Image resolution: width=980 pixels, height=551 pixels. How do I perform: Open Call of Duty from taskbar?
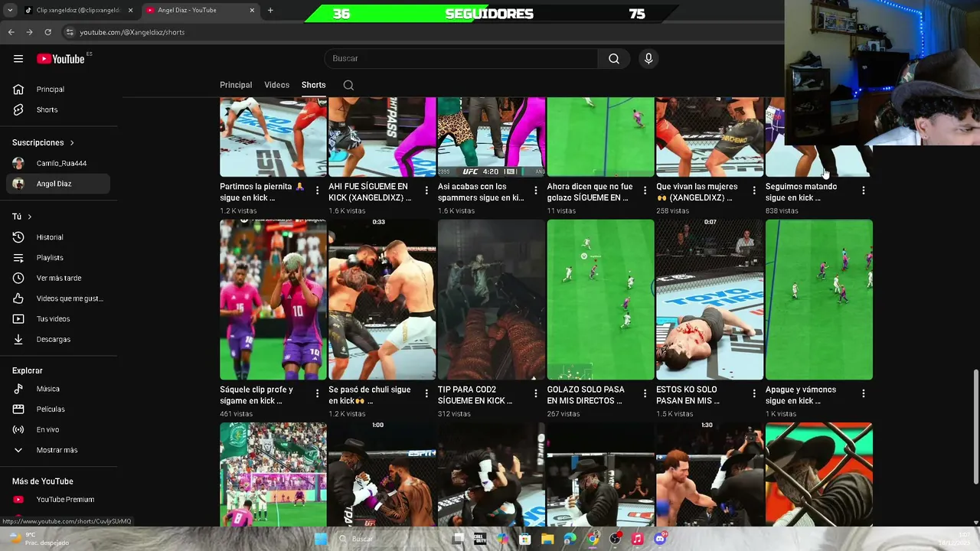click(480, 539)
